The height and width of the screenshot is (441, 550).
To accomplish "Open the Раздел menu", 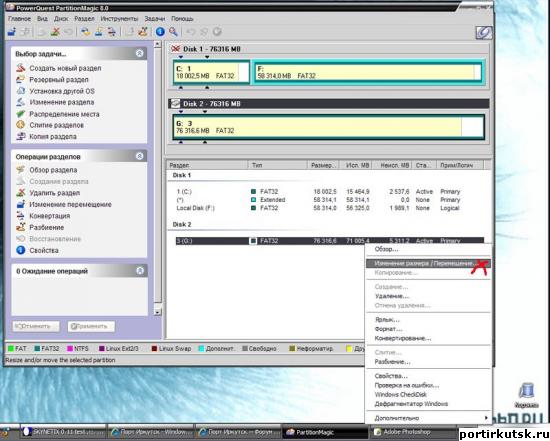I will tap(85, 19).
